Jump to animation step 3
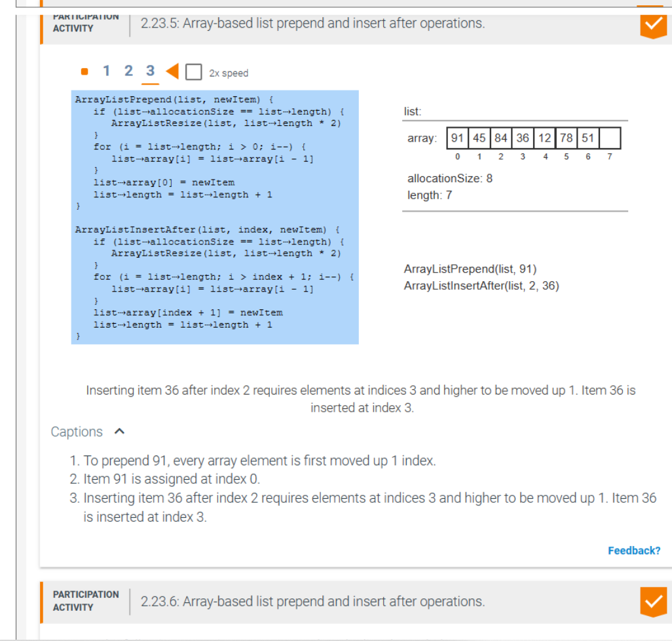This screenshot has width=672, height=641. [x=150, y=69]
